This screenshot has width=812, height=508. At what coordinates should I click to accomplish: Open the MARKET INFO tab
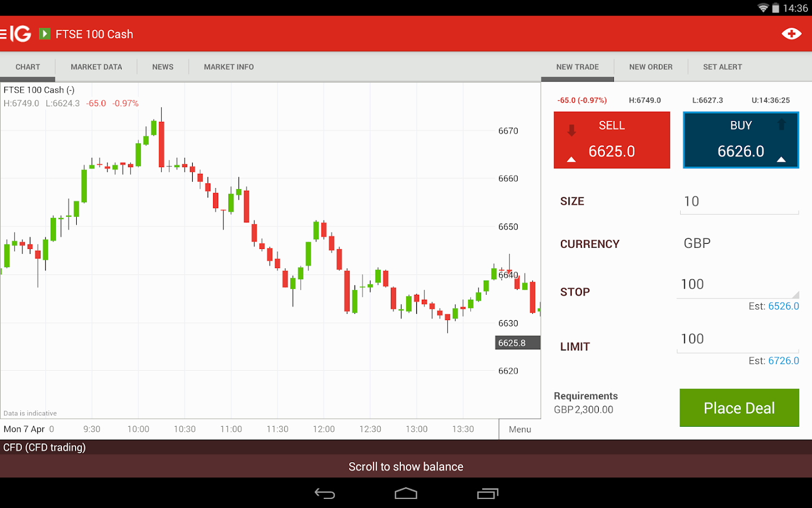pyautogui.click(x=229, y=67)
